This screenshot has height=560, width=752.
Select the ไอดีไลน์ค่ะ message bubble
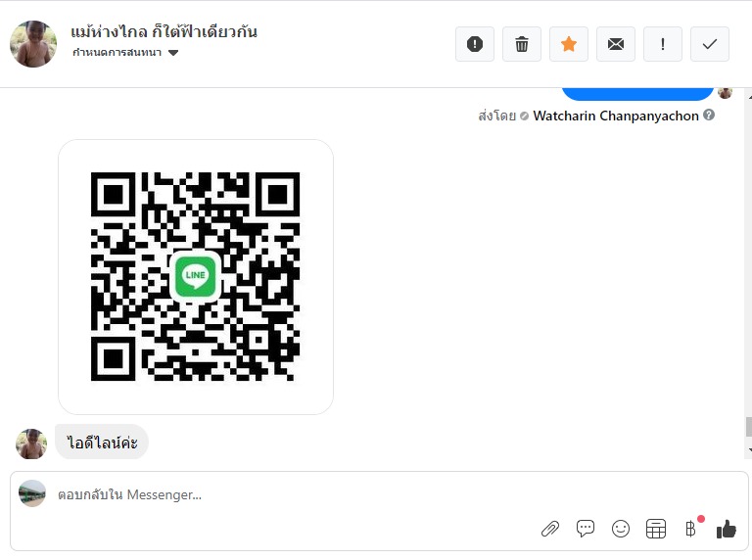(x=102, y=443)
